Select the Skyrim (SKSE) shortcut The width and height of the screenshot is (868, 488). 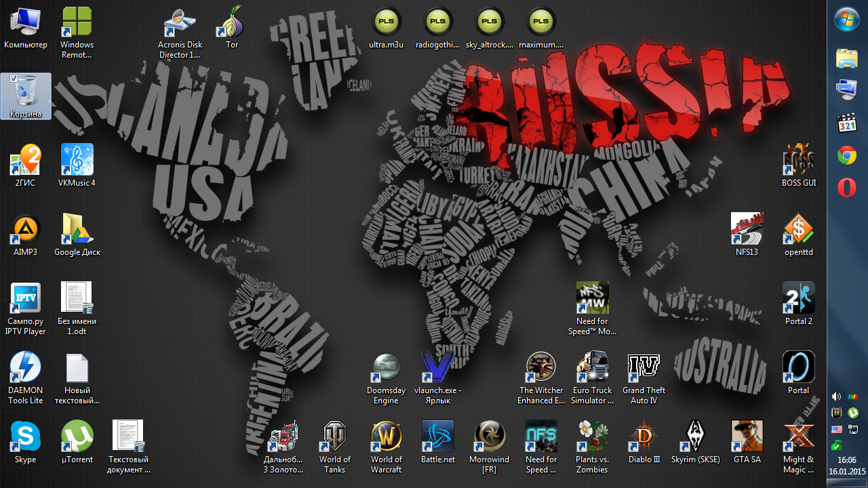point(695,443)
